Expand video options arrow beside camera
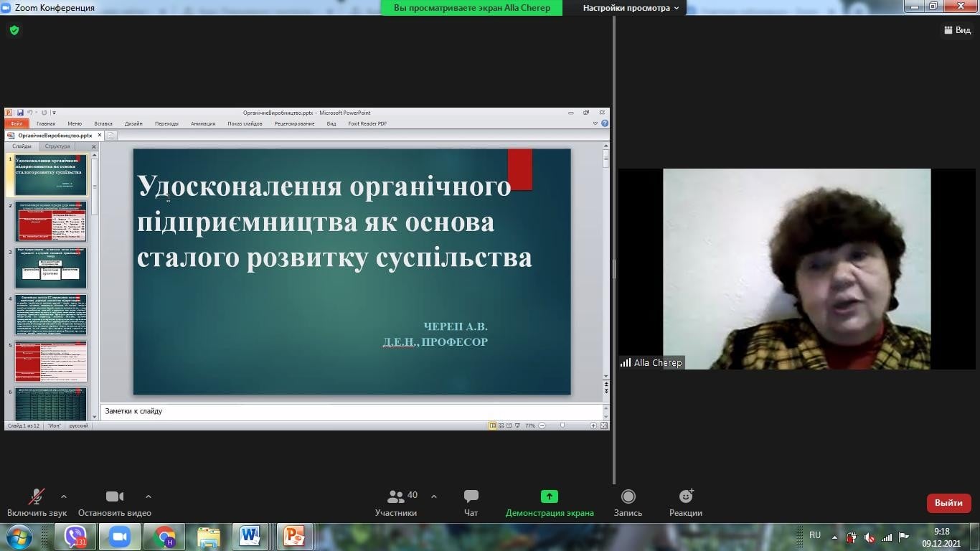 pos(149,496)
